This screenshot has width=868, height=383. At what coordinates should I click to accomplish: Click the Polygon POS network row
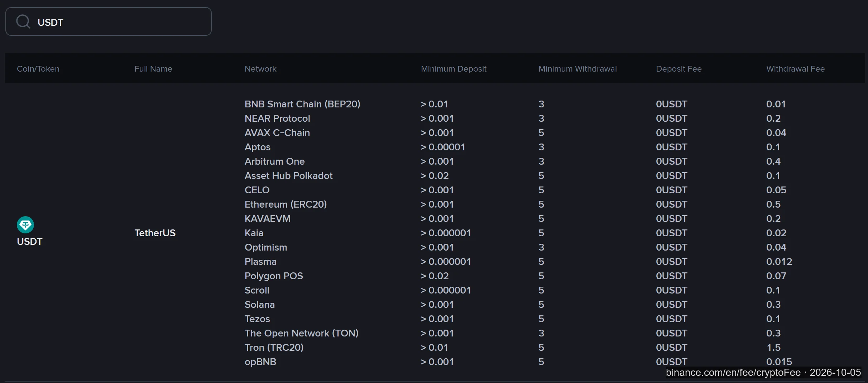pos(274,276)
